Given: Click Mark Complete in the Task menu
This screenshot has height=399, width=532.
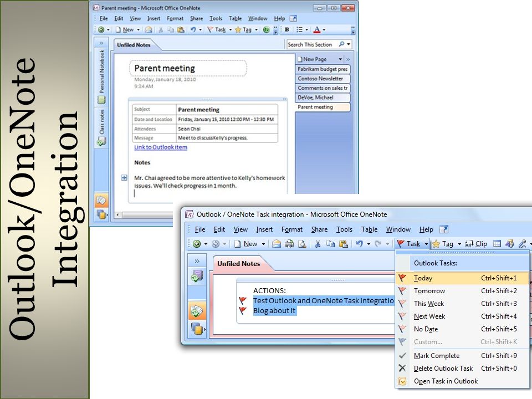Looking at the screenshot, I should point(462,356).
